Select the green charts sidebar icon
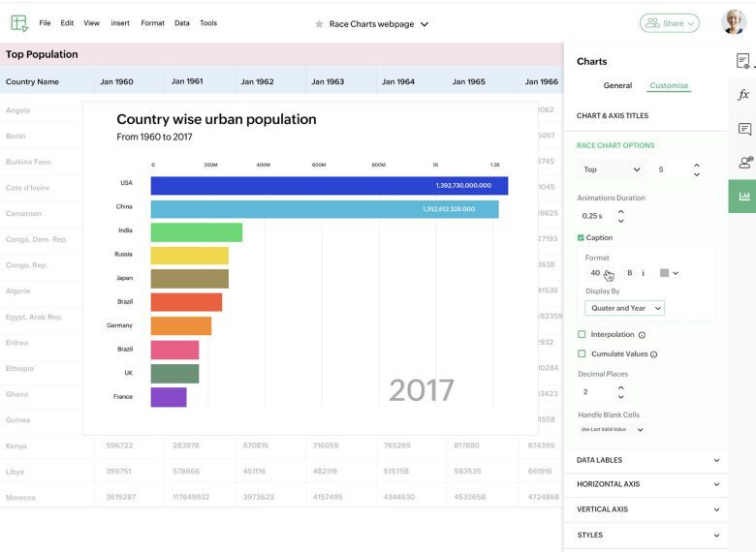This screenshot has width=756, height=552. tap(742, 196)
